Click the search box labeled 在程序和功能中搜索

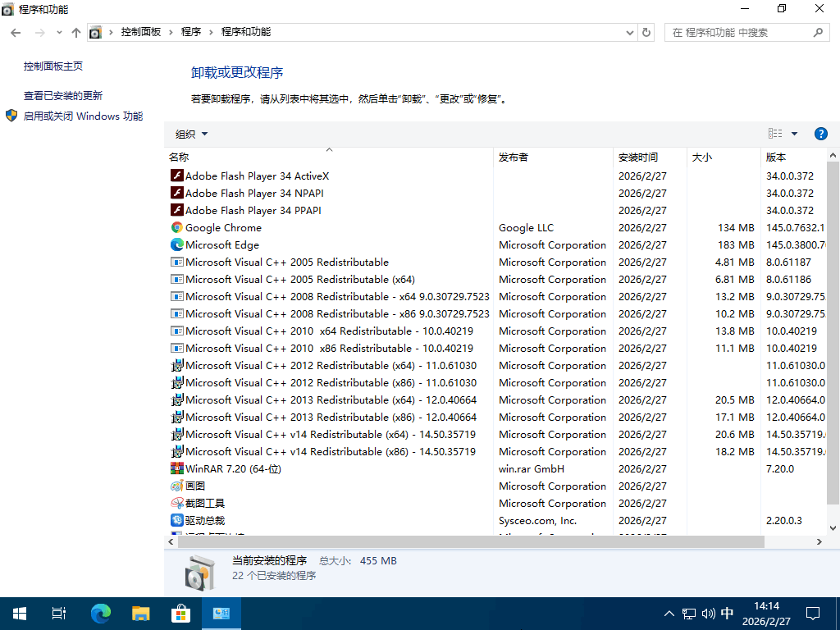pyautogui.click(x=738, y=34)
